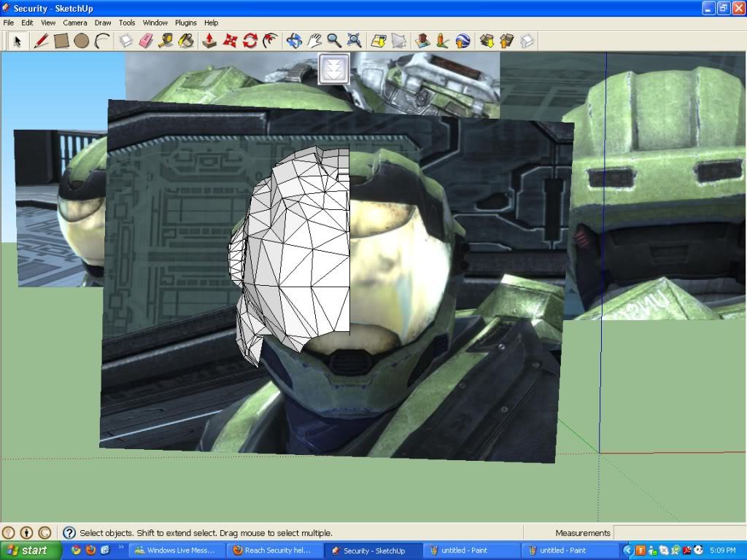747x560 pixels.
Task: Select the Rotate tool
Action: click(250, 41)
